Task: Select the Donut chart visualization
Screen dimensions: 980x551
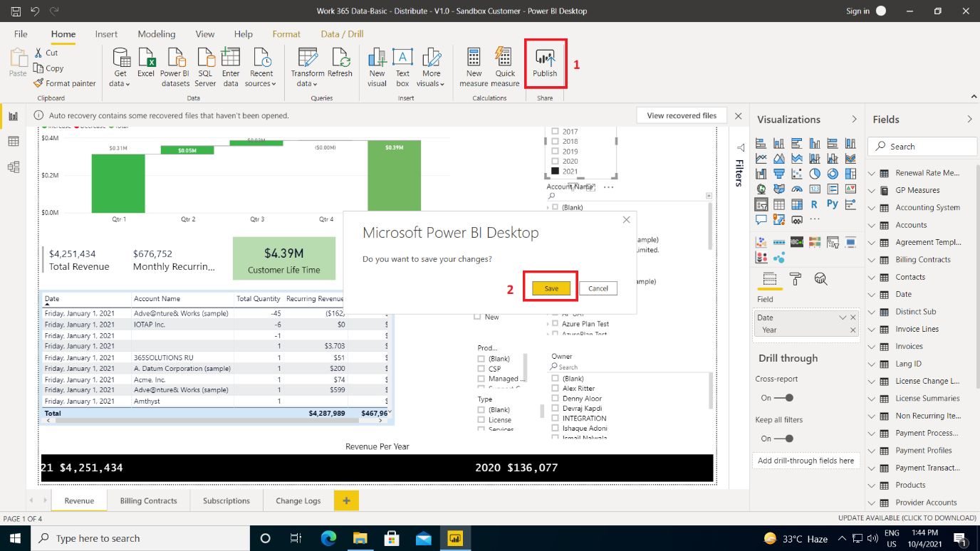Action: click(833, 174)
